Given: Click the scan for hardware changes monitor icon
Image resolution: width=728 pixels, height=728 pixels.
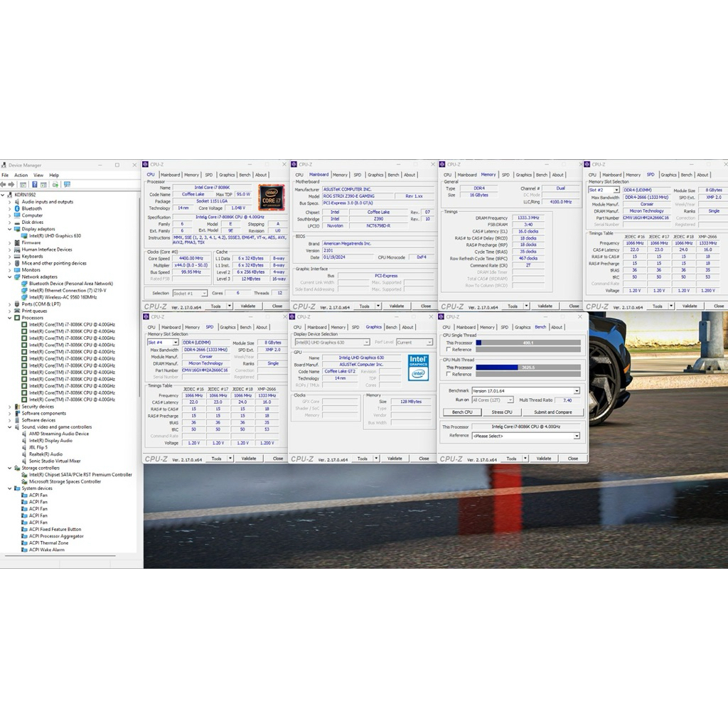Looking at the screenshot, I should 67,184.
